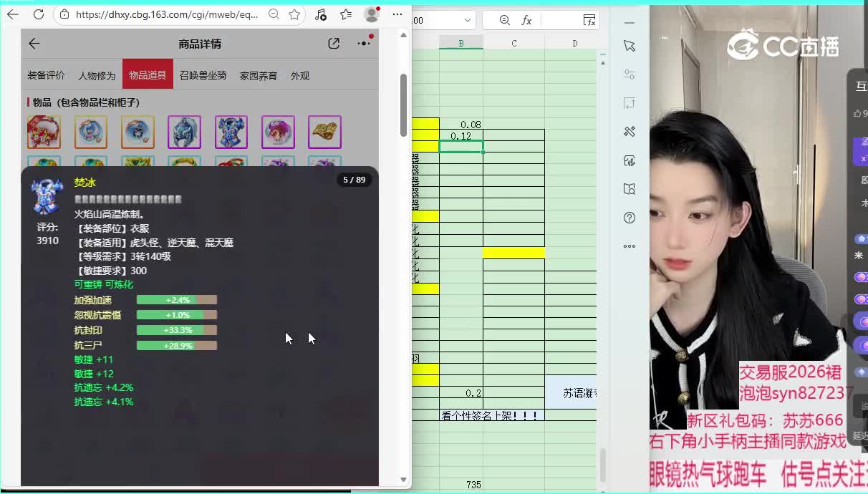Open the pencil-ruler design tools icon
The width and height of the screenshot is (868, 494).
630,132
